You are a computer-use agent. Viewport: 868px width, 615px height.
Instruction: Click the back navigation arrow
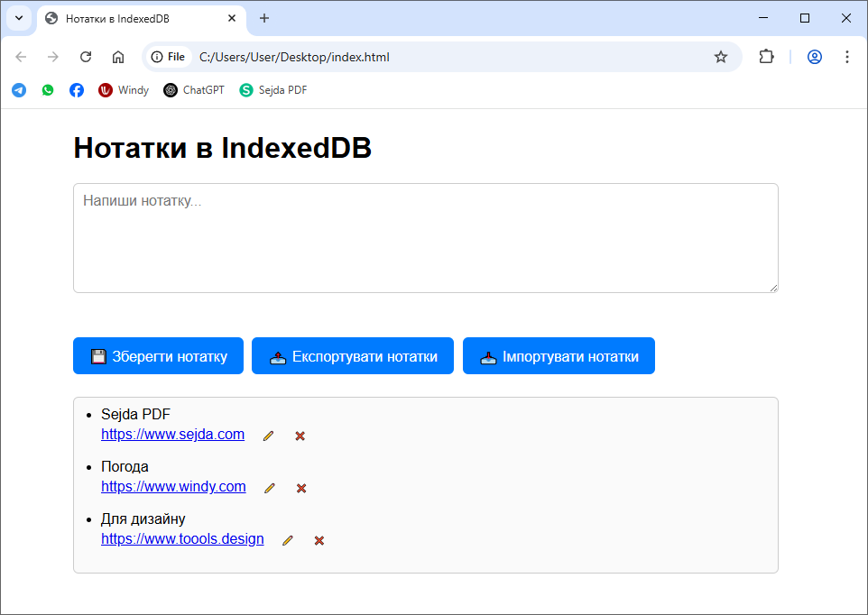pos(21,57)
